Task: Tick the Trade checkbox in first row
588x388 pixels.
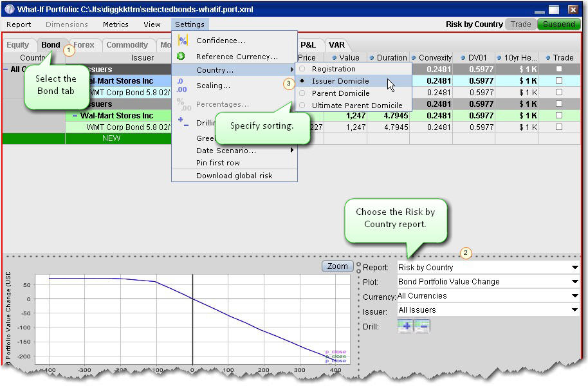Action: click(558, 69)
